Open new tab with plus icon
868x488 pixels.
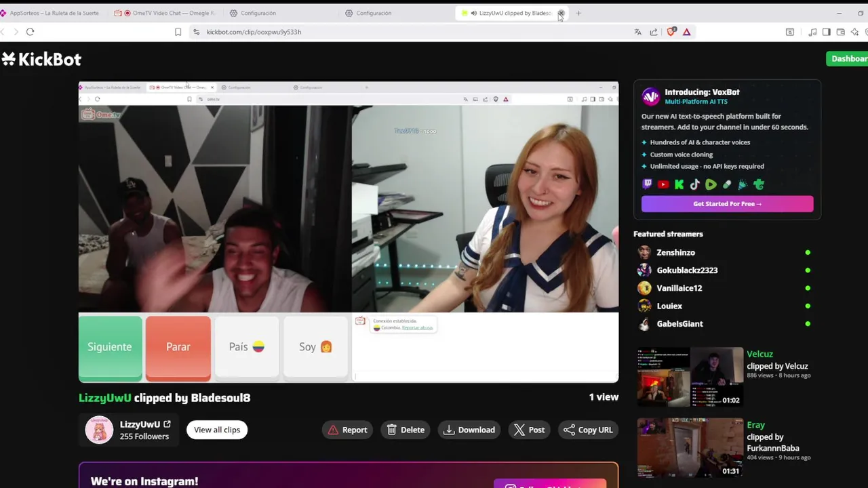[x=578, y=13]
